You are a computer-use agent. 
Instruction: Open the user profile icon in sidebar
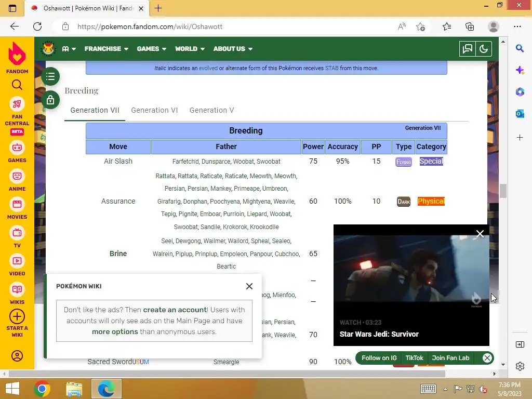[17, 355]
